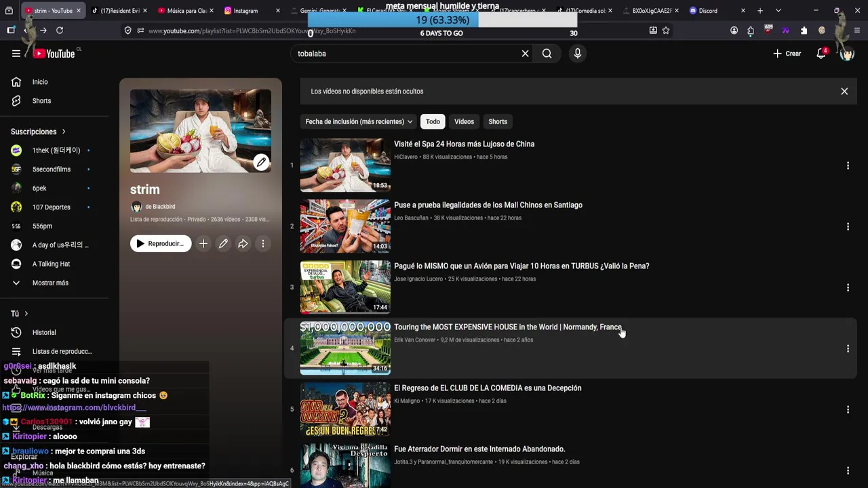Click HiClavero channel name
This screenshot has width=868, height=488.
(406, 157)
